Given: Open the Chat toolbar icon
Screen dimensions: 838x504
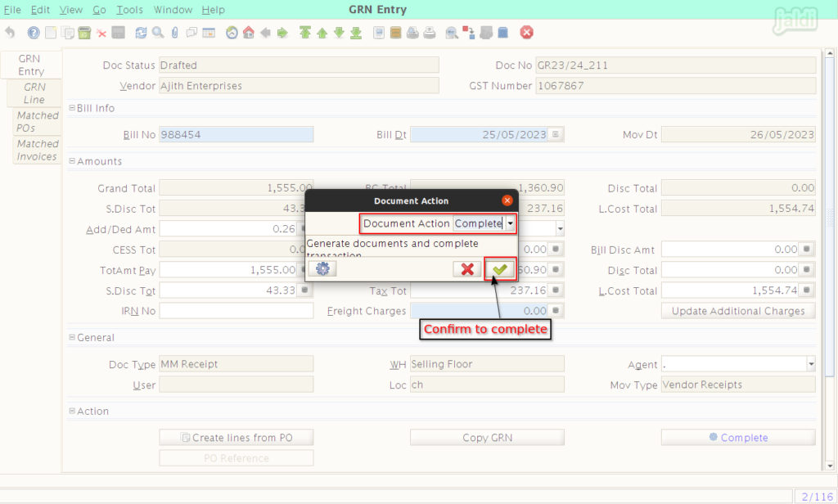Looking at the screenshot, I should (x=191, y=33).
